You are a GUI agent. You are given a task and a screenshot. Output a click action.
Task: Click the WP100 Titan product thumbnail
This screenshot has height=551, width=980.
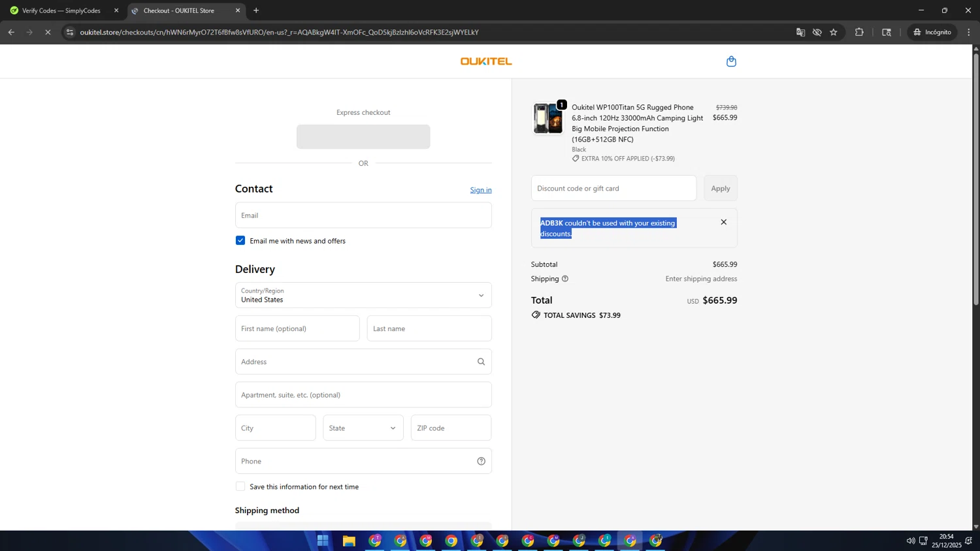[x=547, y=118]
